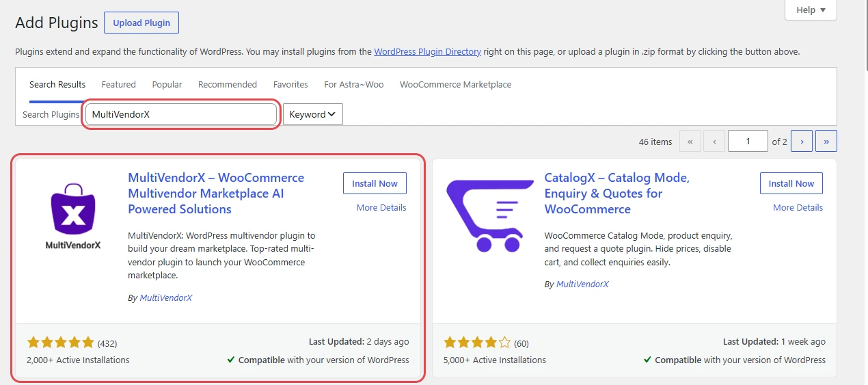Image resolution: width=868 pixels, height=385 pixels.
Task: Switch to the Recommended tab
Action: (228, 85)
